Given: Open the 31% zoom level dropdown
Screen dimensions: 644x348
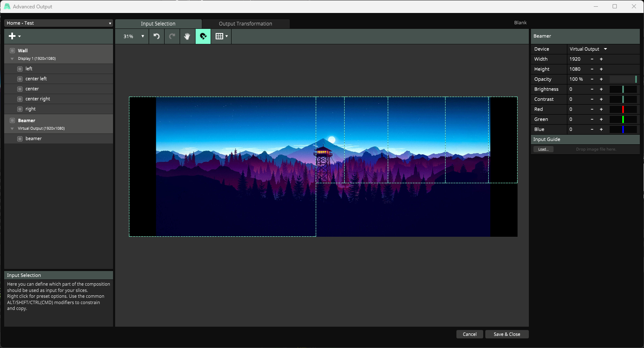Looking at the screenshot, I should tap(133, 36).
